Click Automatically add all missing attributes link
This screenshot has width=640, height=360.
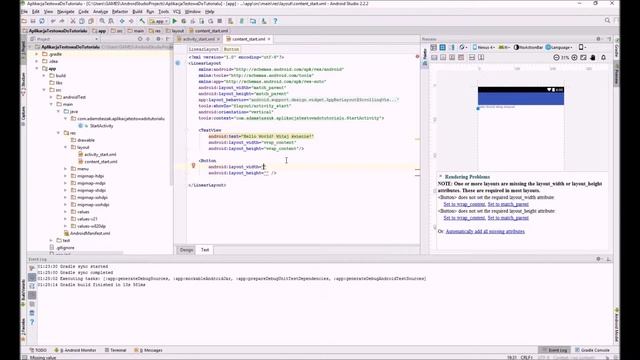pyautogui.click(x=485, y=231)
